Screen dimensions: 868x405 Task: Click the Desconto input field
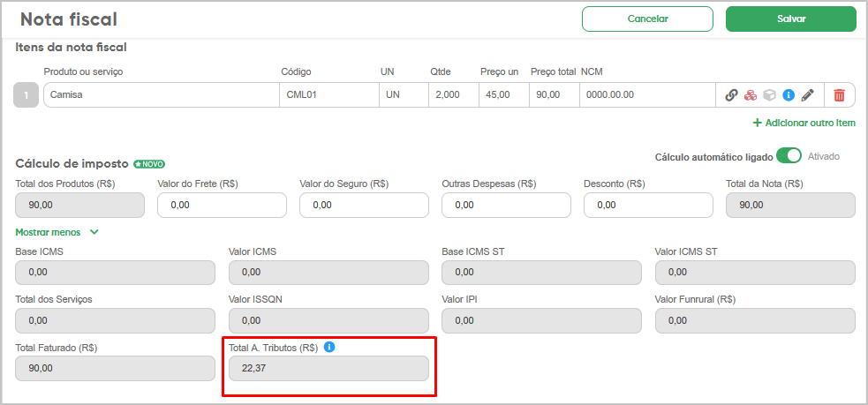pos(648,206)
